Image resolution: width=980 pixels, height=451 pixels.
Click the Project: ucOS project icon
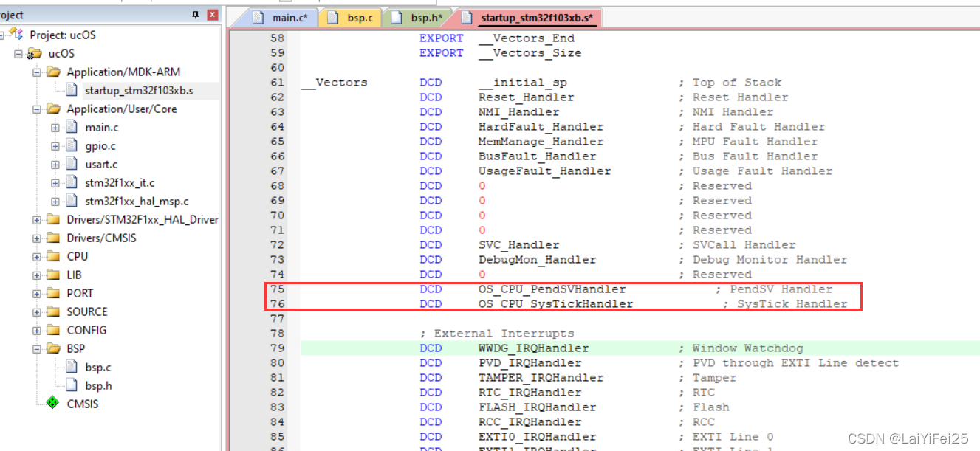17,34
